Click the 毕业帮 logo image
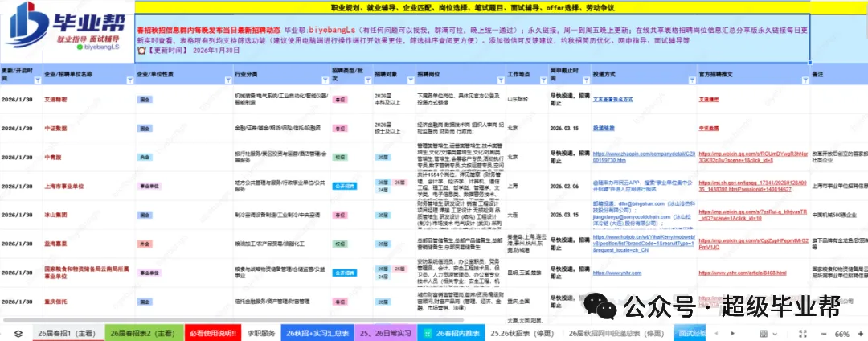This screenshot has height=341, width=868. [x=67, y=27]
